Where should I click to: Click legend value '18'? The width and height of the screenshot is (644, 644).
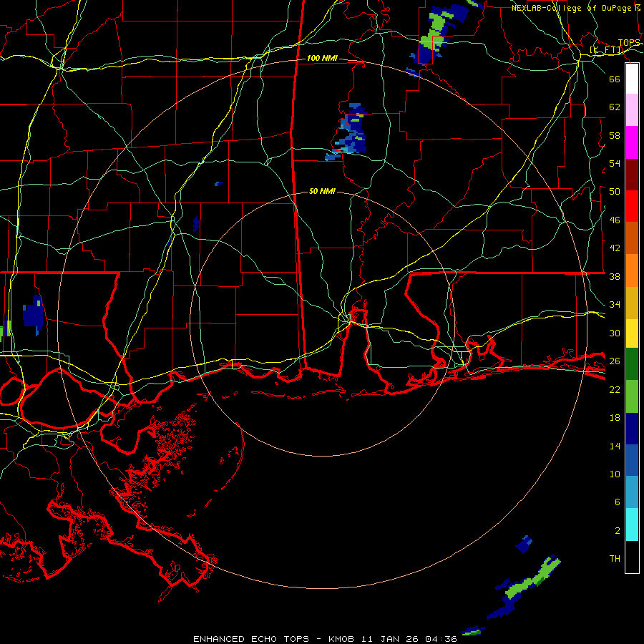click(x=615, y=418)
